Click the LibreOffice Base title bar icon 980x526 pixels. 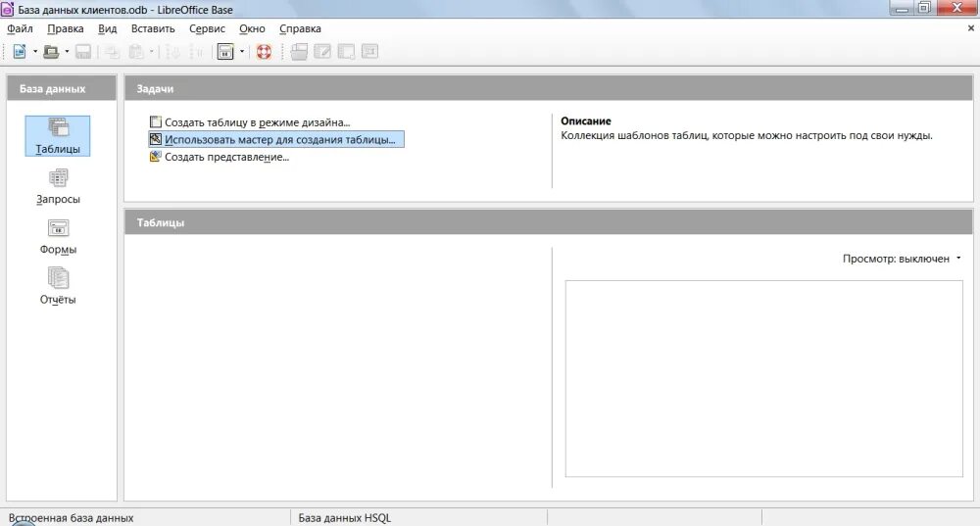[8, 9]
